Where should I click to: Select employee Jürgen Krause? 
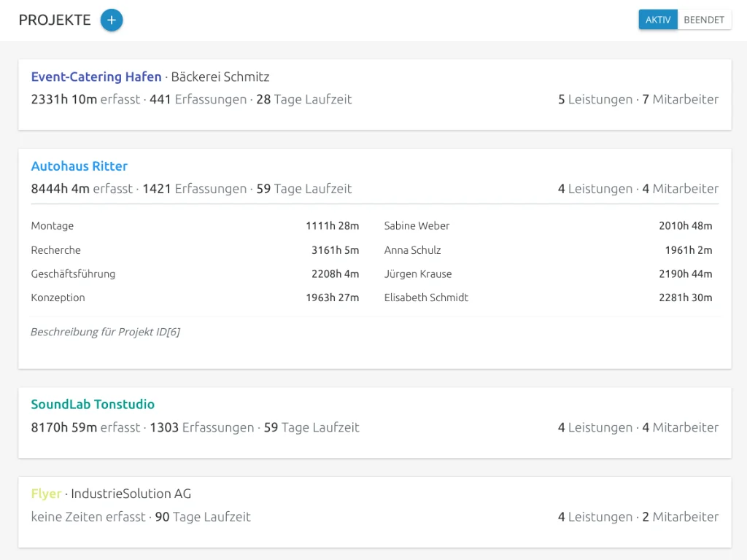point(418,274)
